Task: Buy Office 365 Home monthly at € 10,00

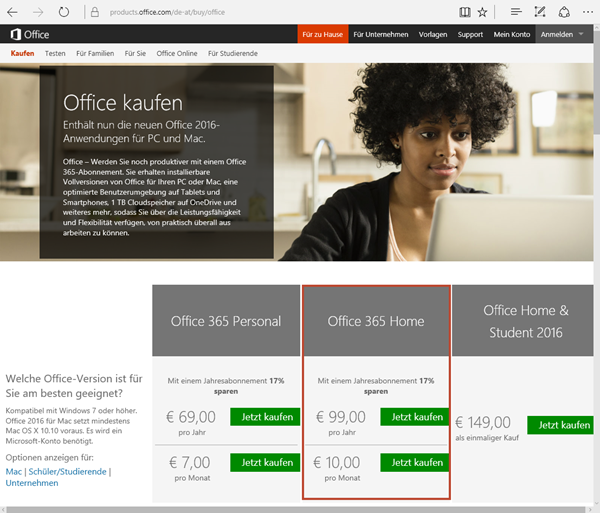Action: [x=414, y=463]
